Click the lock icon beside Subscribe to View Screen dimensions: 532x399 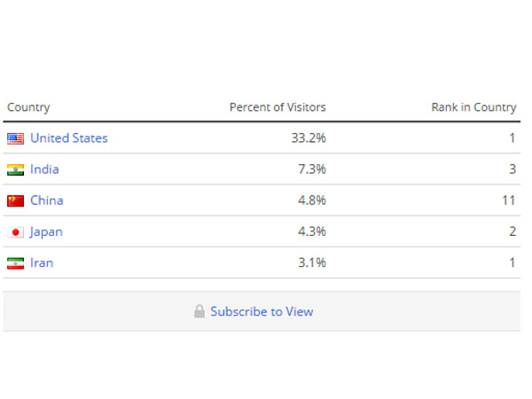[199, 311]
